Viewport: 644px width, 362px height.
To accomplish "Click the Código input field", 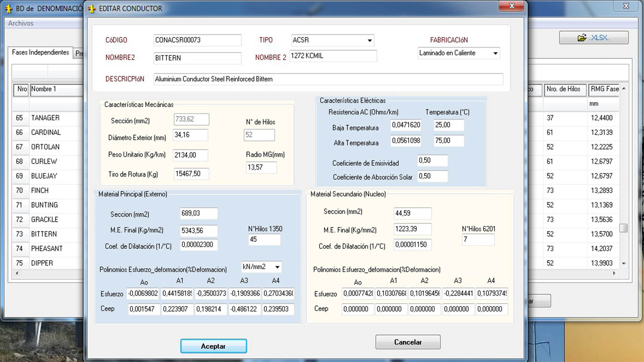I will 197,40.
